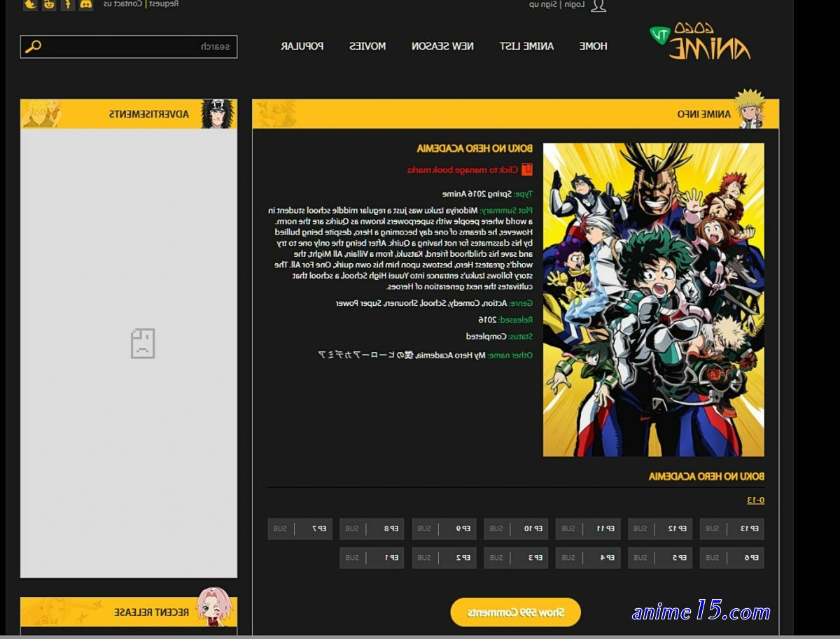Select the 0-13 episode range tab

[755, 500]
